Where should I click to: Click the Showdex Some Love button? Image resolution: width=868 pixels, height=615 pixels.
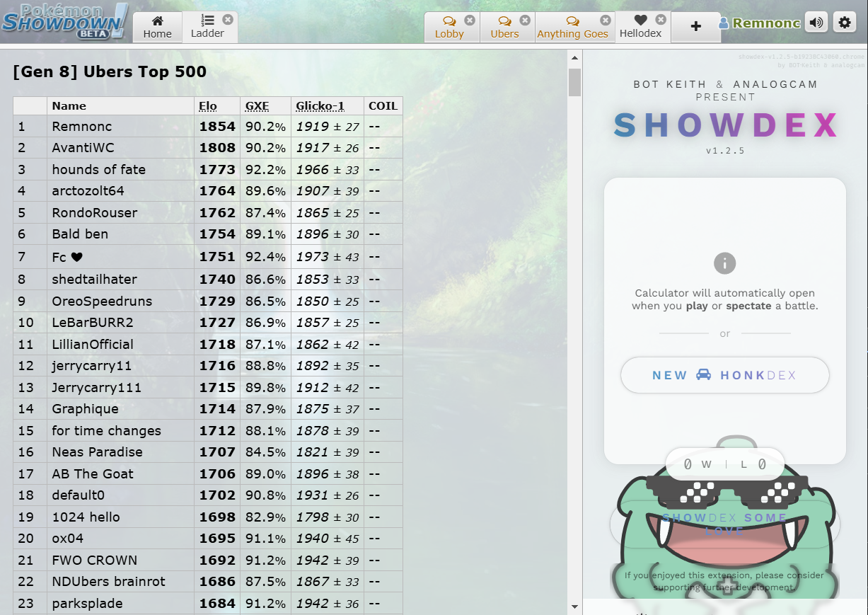click(724, 524)
